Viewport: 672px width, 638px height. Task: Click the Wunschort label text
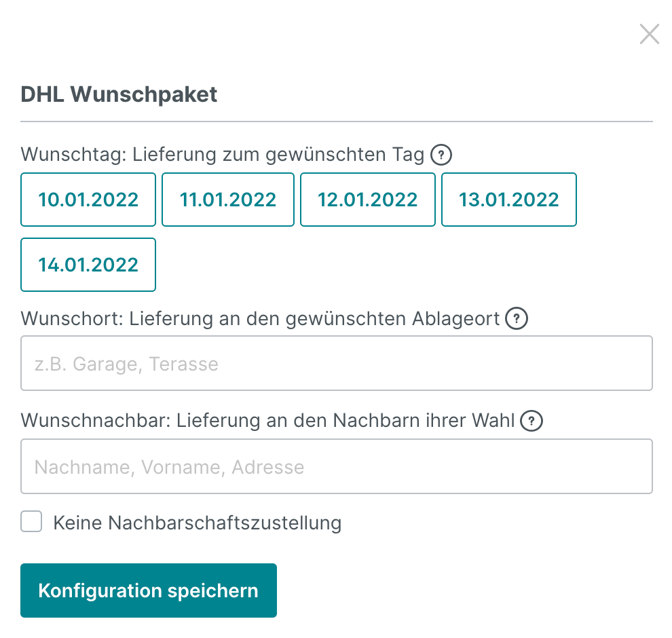point(261,318)
